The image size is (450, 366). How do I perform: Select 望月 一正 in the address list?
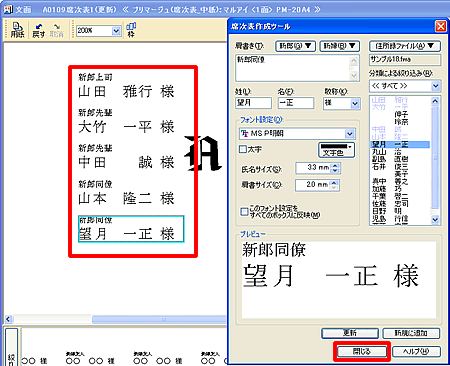pos(400,144)
